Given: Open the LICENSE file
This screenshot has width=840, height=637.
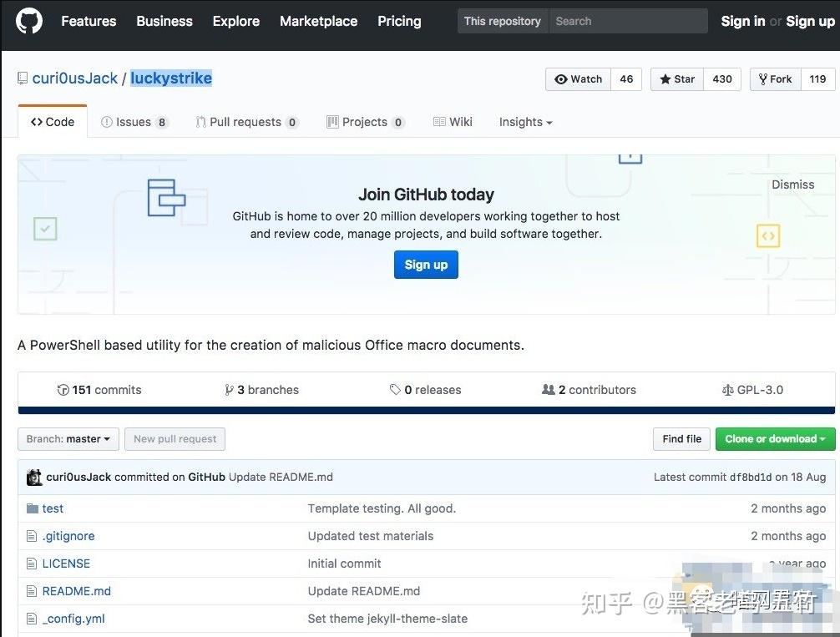Looking at the screenshot, I should 66,564.
